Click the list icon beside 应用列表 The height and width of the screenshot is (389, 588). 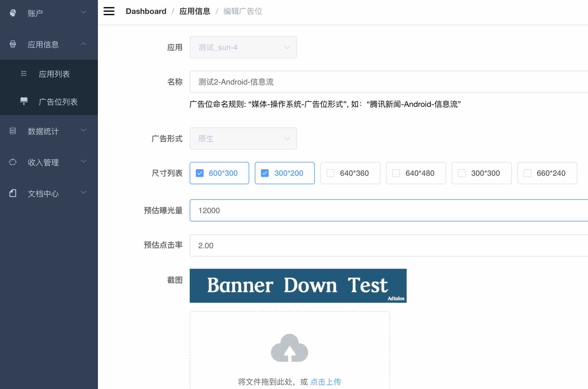pos(24,74)
